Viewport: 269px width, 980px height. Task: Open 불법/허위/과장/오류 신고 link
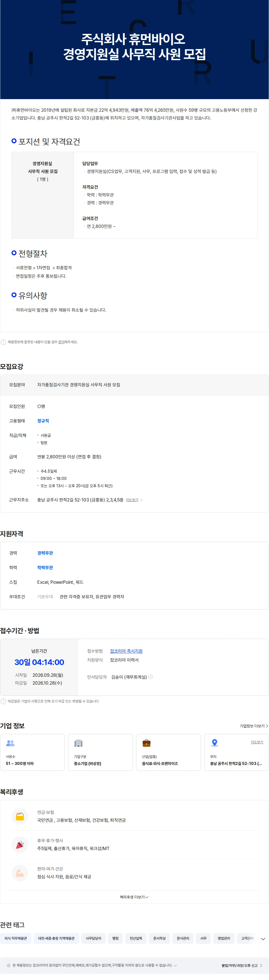click(x=242, y=965)
